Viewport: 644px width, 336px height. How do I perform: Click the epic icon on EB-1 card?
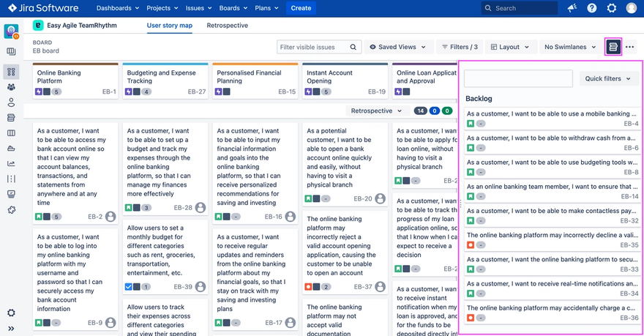click(39, 92)
